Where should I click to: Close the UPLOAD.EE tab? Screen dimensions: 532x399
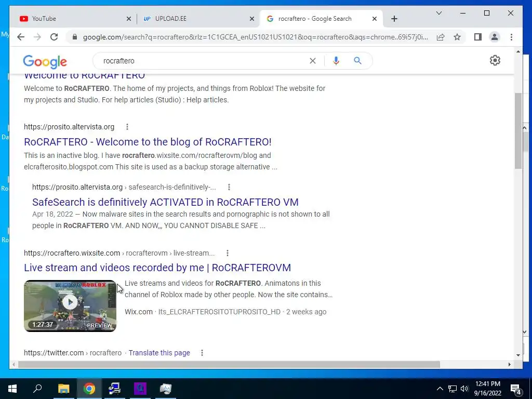(x=252, y=19)
